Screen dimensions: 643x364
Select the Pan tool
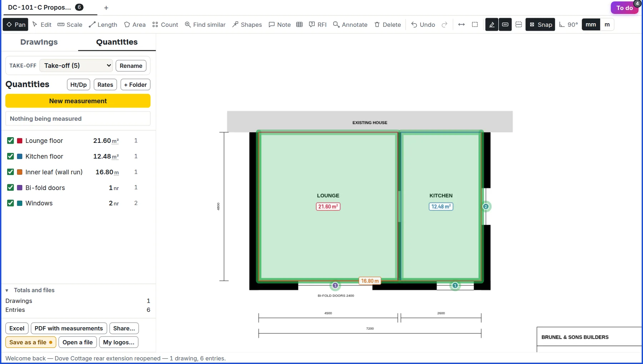point(16,25)
